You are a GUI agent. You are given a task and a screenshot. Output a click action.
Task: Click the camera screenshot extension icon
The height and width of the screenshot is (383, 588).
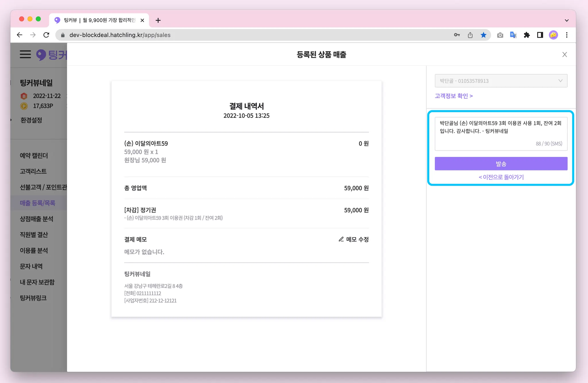tap(500, 35)
